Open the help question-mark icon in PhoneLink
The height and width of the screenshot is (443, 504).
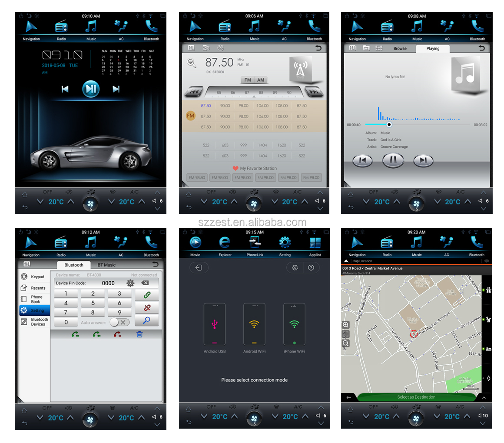[x=311, y=268]
